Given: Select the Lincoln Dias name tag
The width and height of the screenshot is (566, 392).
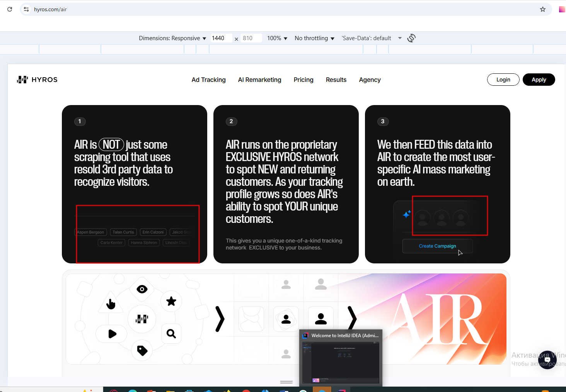Looking at the screenshot, I should pos(176,243).
